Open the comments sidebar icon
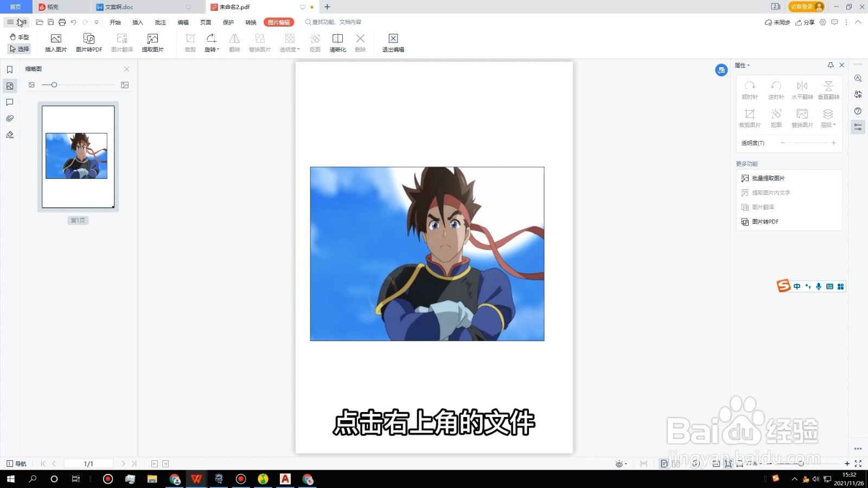Viewport: 868px width, 488px height. coord(10,102)
